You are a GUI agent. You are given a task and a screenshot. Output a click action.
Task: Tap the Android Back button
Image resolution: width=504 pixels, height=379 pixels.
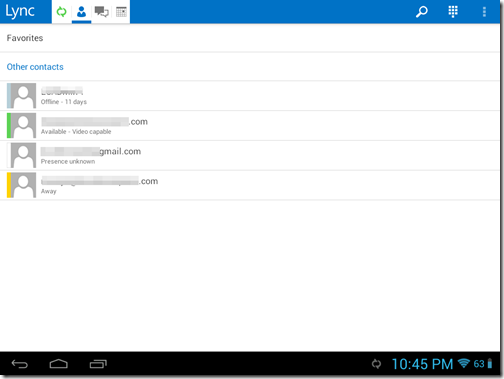(20, 364)
